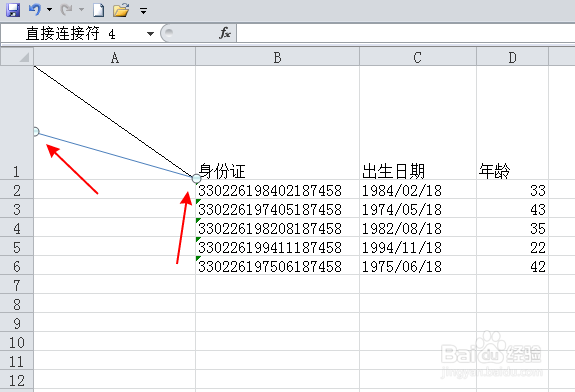Viewport: 575px width, 392px height.
Task: Open a file with the folder icon
Action: (121, 10)
